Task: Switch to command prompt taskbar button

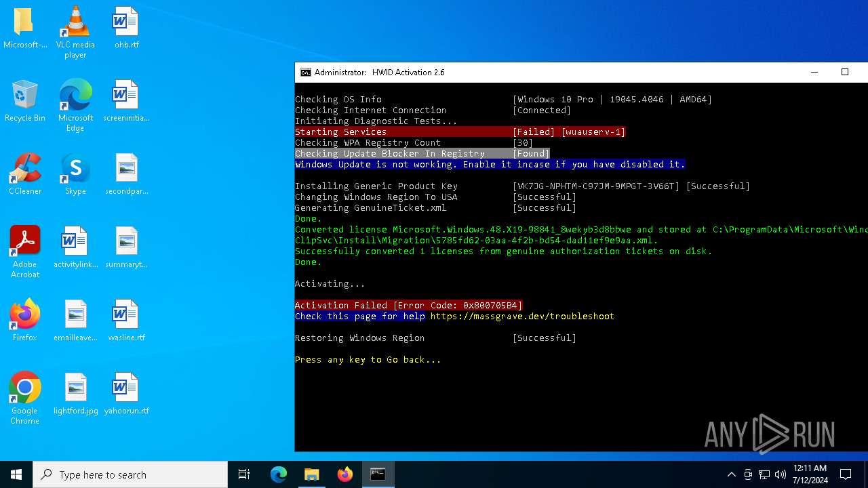Action: coord(378,474)
